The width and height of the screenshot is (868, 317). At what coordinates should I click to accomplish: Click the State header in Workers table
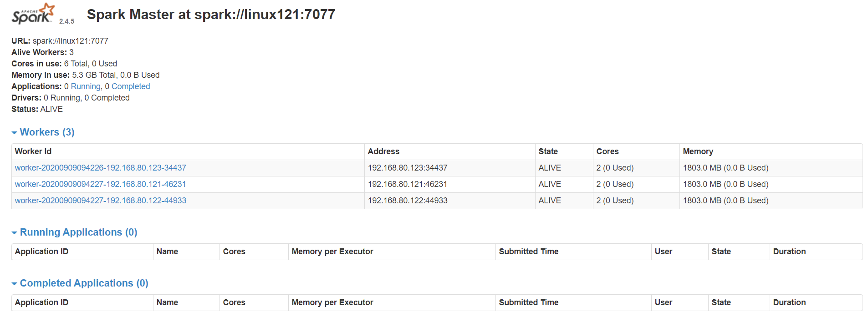(548, 151)
